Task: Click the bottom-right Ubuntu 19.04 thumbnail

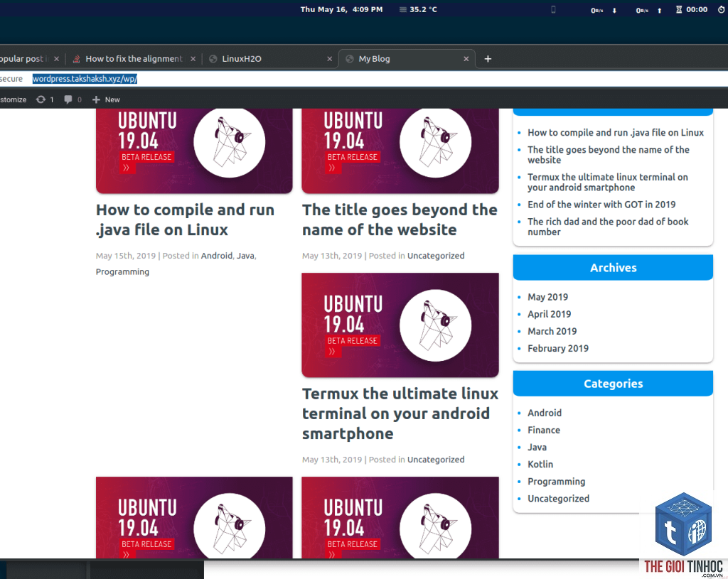Action: (400, 518)
